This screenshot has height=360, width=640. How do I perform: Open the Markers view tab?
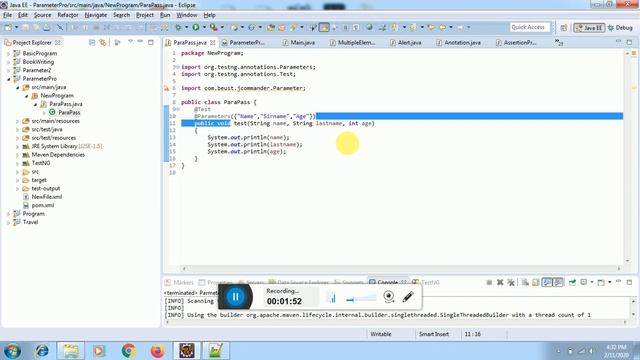point(179,282)
